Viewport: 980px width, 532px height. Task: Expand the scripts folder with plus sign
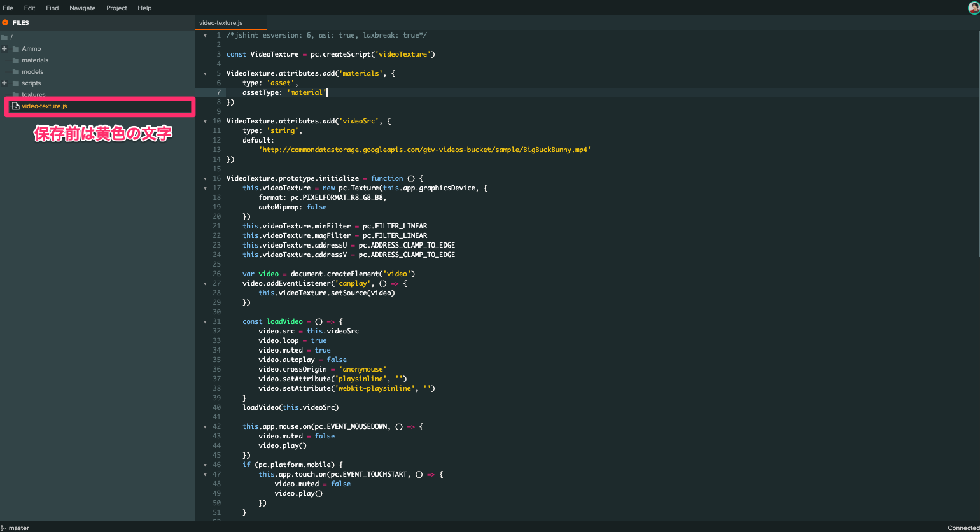4,83
